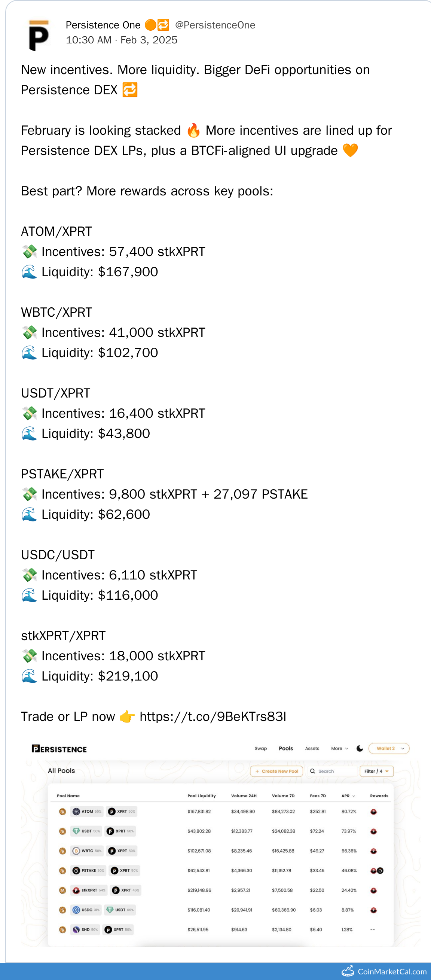The image size is (431, 980).
Task: Click the Persistence logo in the DEX header
Action: tap(59, 749)
